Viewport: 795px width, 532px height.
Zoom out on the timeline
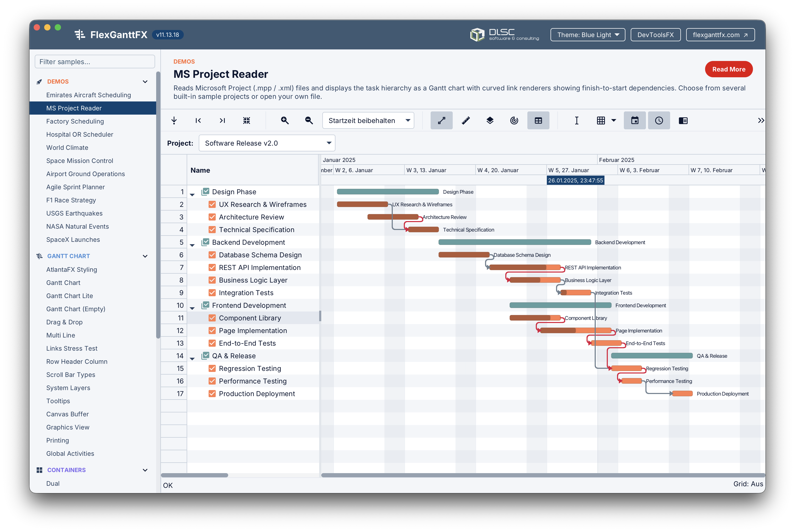pos(309,120)
